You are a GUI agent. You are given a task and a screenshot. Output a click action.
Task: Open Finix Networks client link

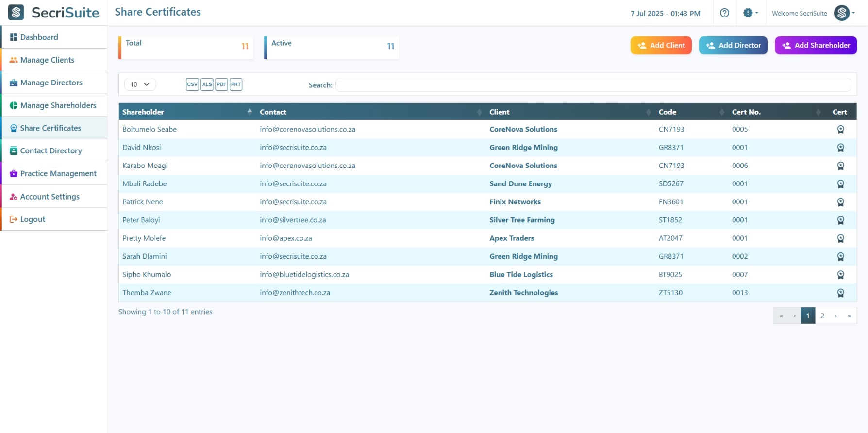[x=515, y=202]
